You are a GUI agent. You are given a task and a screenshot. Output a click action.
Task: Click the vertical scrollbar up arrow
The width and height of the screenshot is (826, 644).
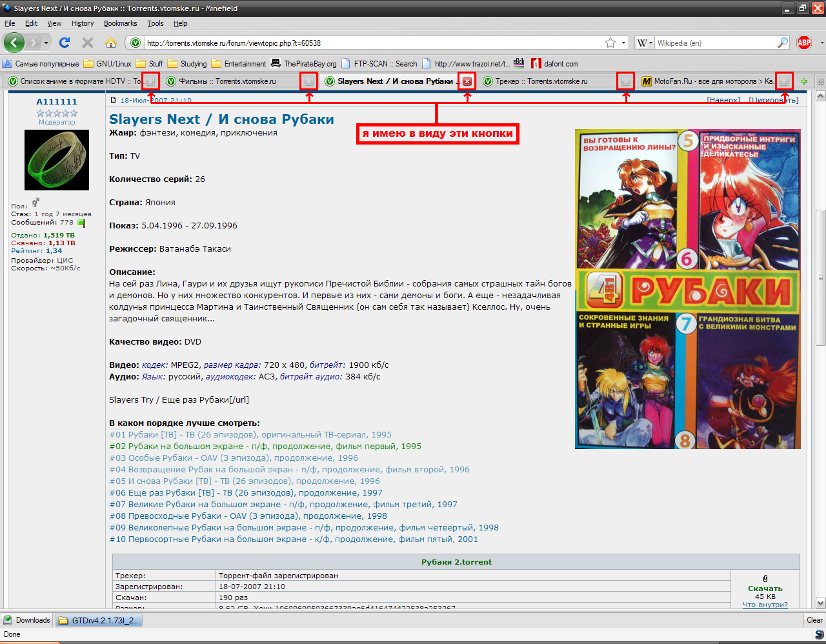(820, 96)
